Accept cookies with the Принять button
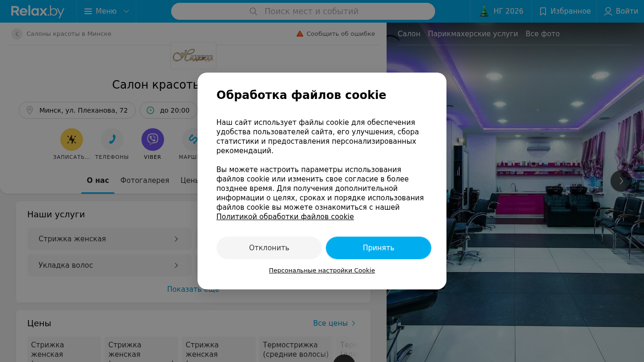This screenshot has width=644, height=362. [379, 248]
